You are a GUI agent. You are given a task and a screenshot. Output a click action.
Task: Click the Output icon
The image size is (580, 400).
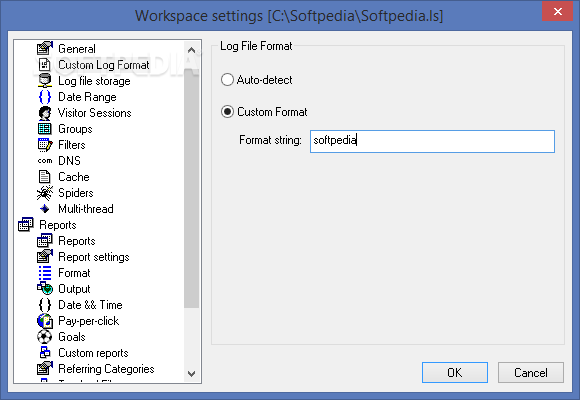pos(45,288)
